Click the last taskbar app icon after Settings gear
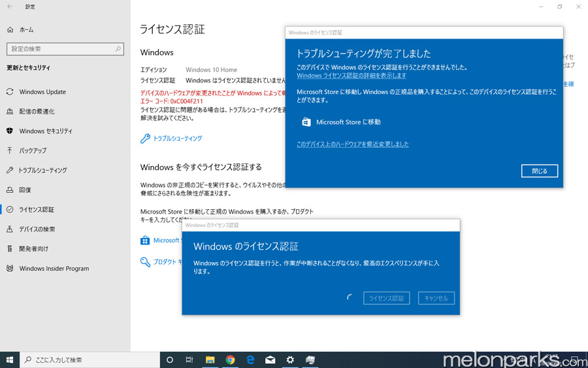 [310, 360]
